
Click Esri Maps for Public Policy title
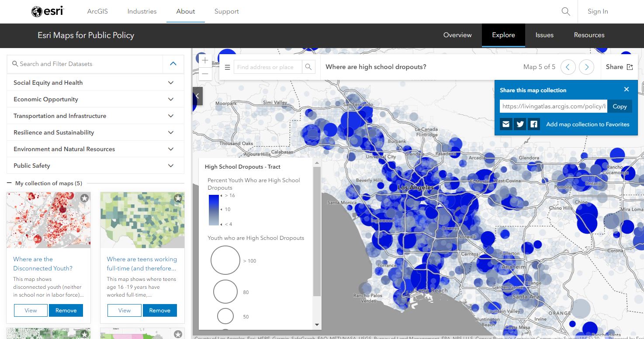point(86,35)
